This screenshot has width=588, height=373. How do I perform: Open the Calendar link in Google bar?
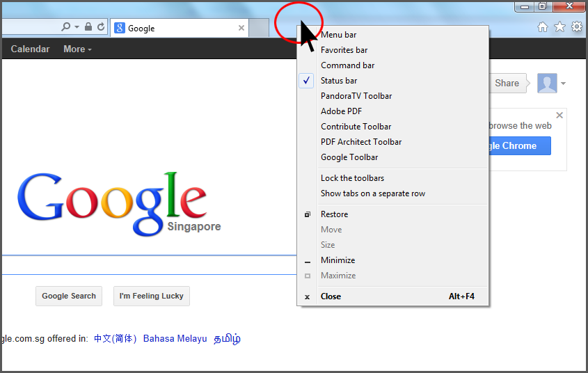coord(30,49)
